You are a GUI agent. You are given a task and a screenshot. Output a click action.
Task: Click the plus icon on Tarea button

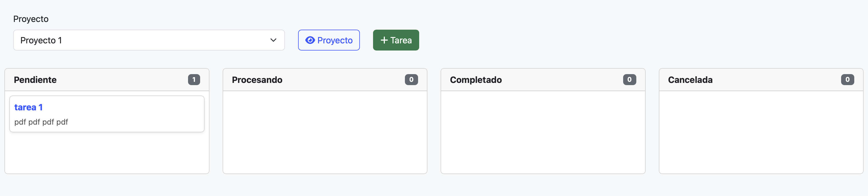coord(384,40)
